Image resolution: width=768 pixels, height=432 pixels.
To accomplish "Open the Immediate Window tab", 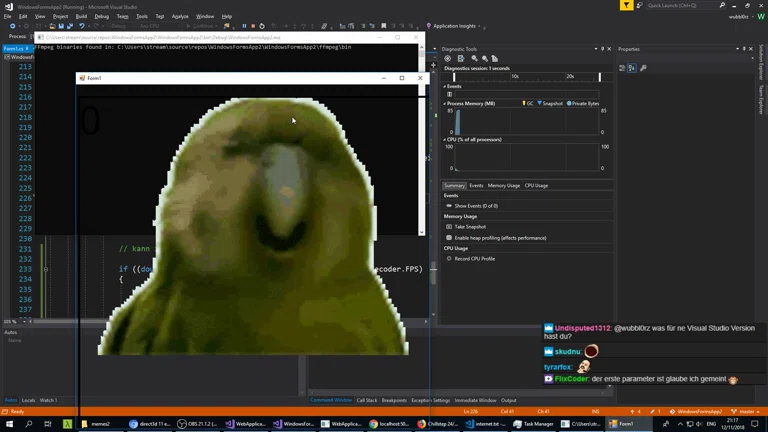I will [475, 400].
